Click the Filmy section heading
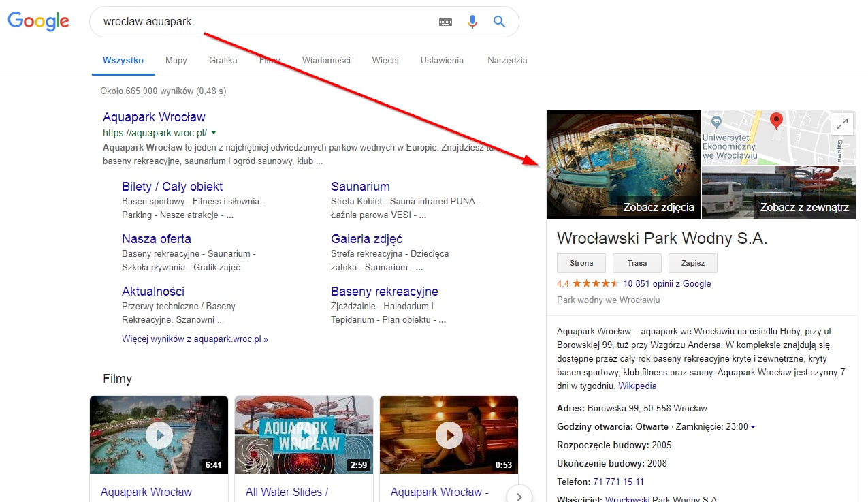This screenshot has height=502, width=868. point(117,379)
